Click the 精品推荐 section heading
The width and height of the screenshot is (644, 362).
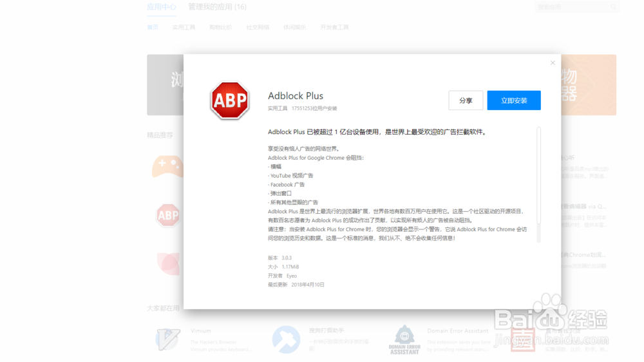pyautogui.click(x=160, y=135)
